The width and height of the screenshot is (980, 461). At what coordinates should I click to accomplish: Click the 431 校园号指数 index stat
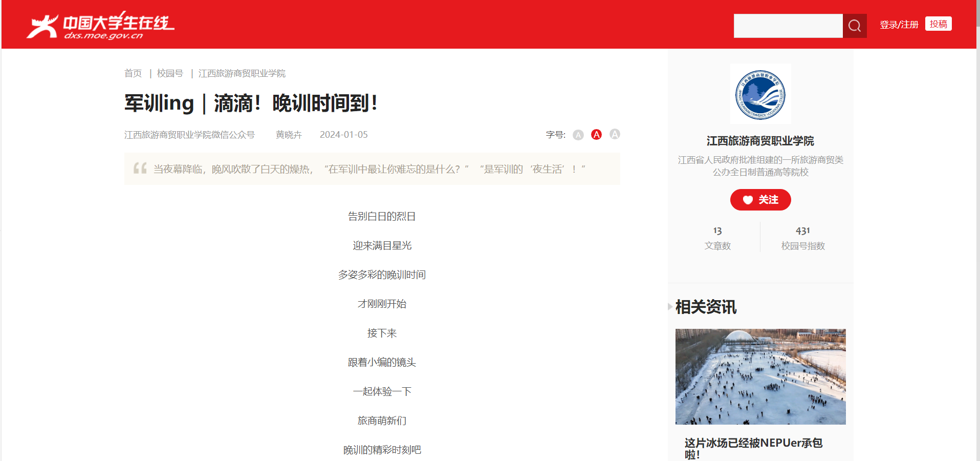[x=802, y=238]
